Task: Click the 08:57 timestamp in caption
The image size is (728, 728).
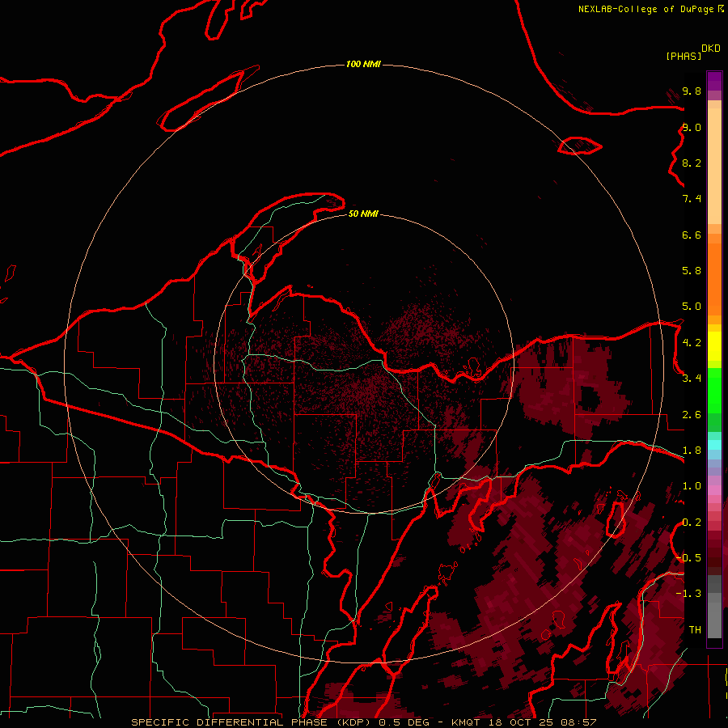Action: coord(578,722)
